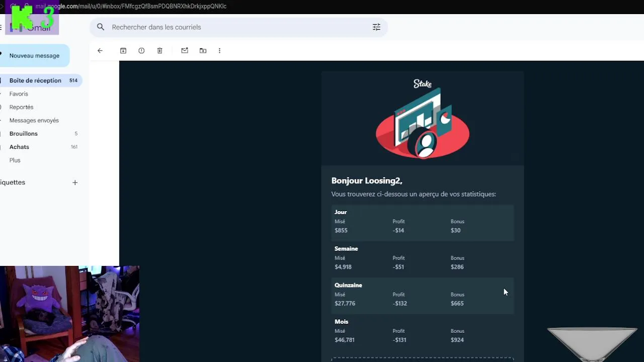Click the browser address bar URL
Viewport: 644px width, 362px height.
pyautogui.click(x=131, y=6)
